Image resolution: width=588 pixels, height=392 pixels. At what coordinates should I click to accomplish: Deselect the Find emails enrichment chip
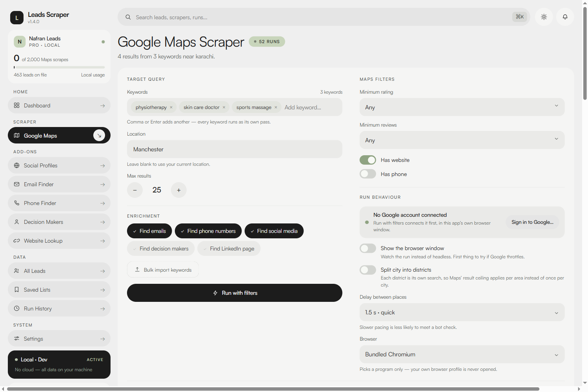click(149, 231)
